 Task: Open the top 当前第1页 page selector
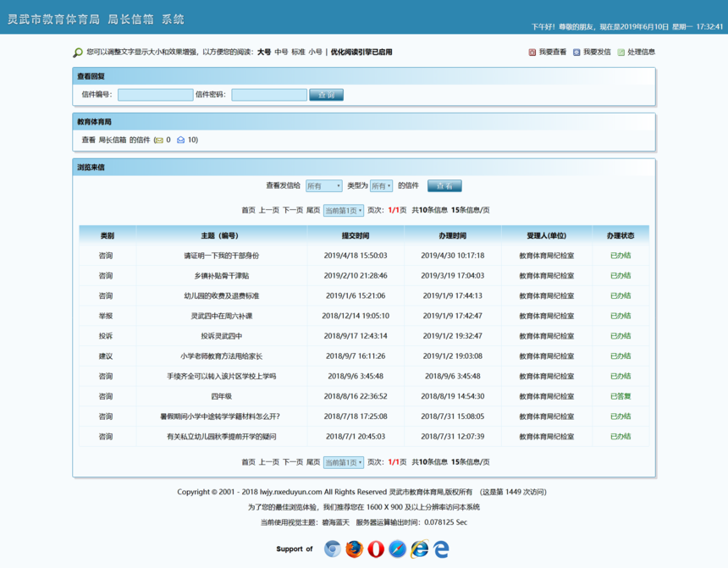(343, 211)
